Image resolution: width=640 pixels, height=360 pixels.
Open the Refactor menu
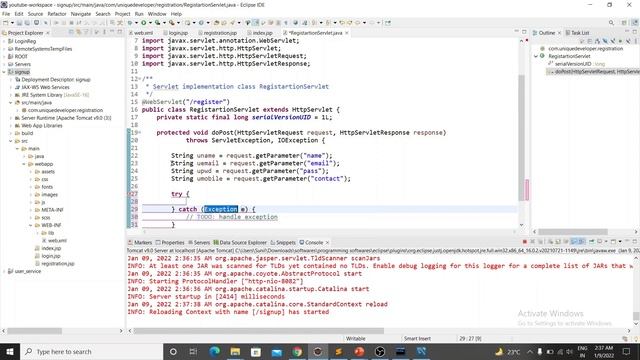pyautogui.click(x=57, y=14)
